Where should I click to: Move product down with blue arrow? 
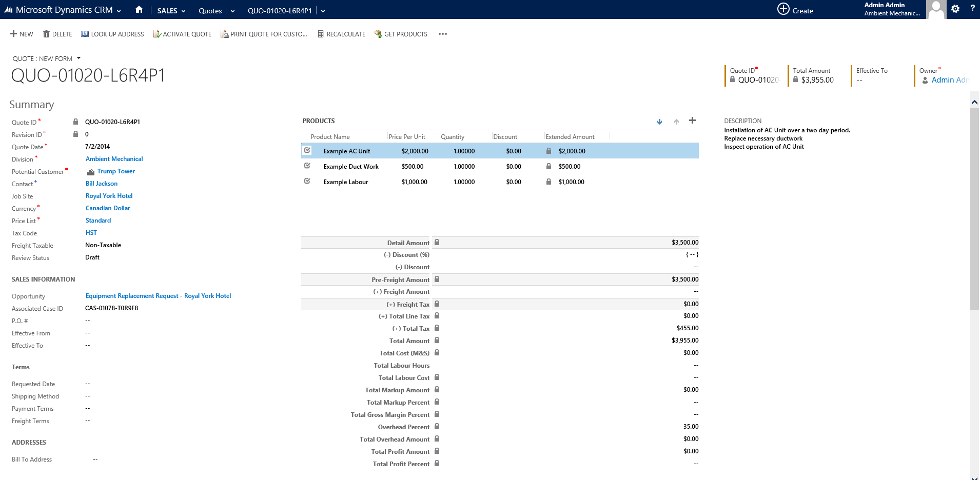(659, 122)
